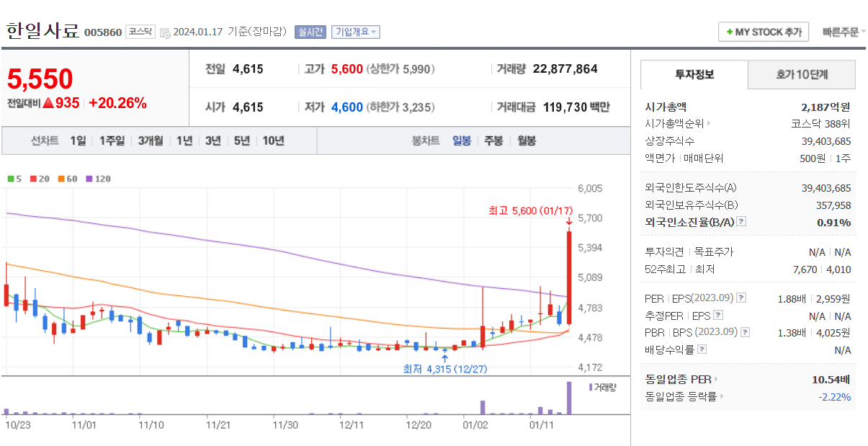Select the 1주일 line chart period
The height and width of the screenshot is (446, 868).
tap(112, 141)
